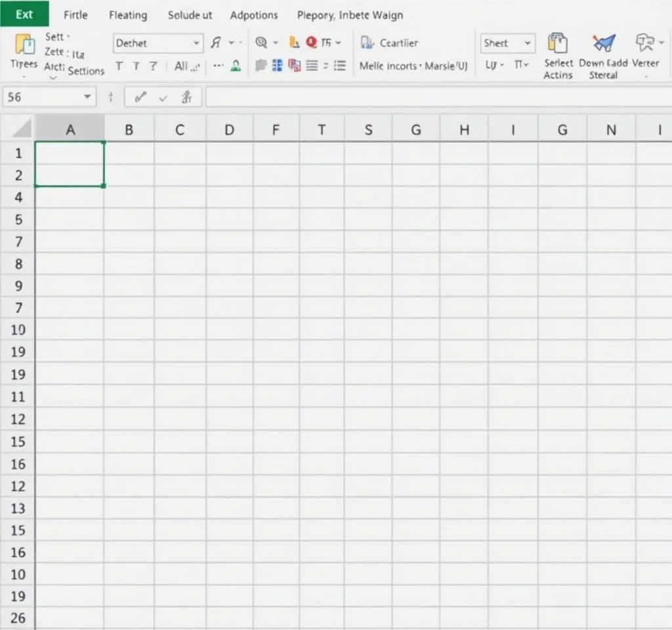
Task: Click the green Ext file tab
Action: 24,14
